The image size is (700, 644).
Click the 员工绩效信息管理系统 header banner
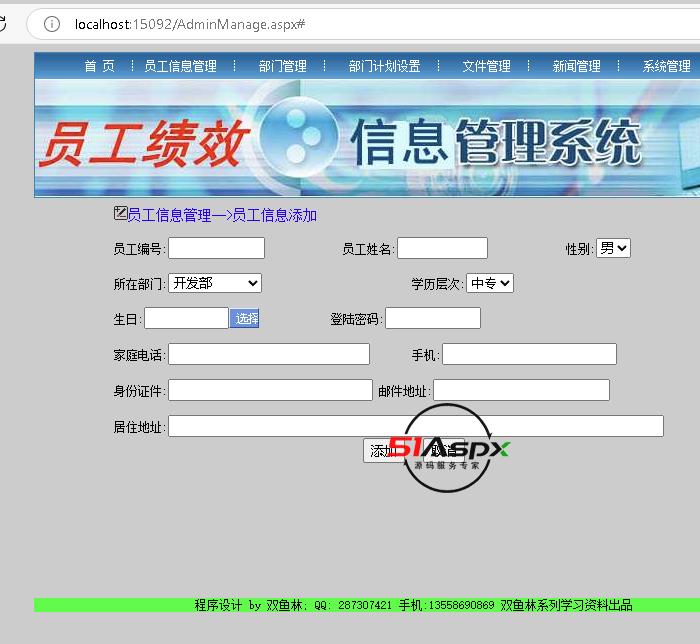367,138
